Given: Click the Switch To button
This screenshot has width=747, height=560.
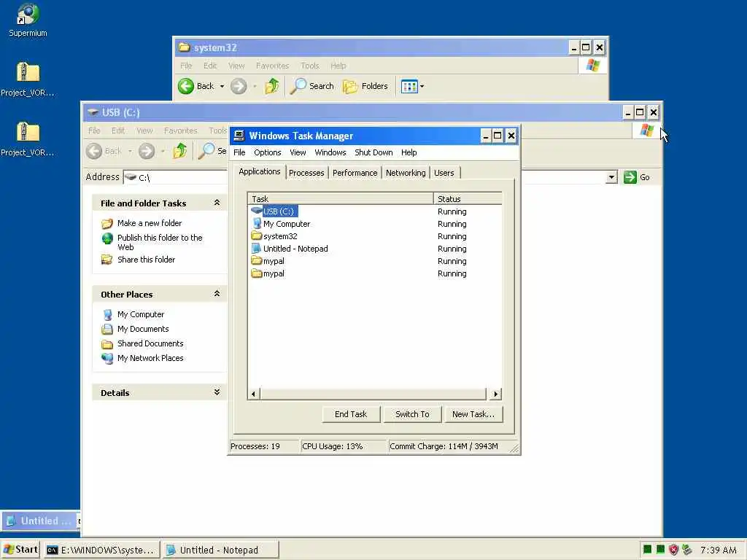Looking at the screenshot, I should 412,414.
